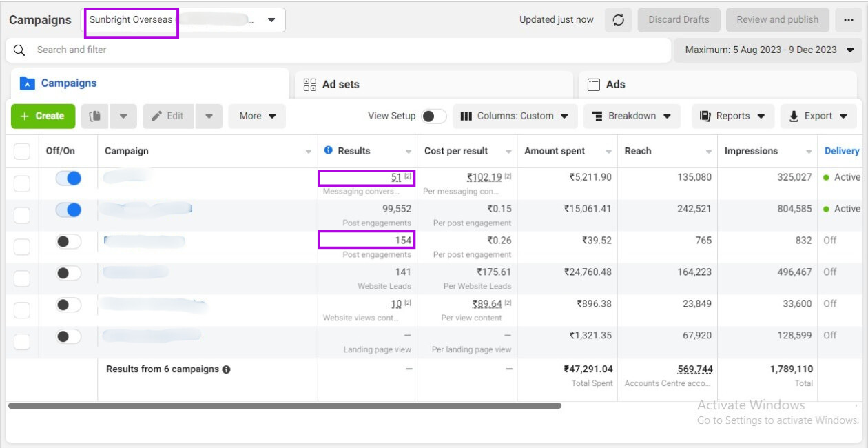Open the Export button menu
The height and width of the screenshot is (448, 868).
(818, 116)
